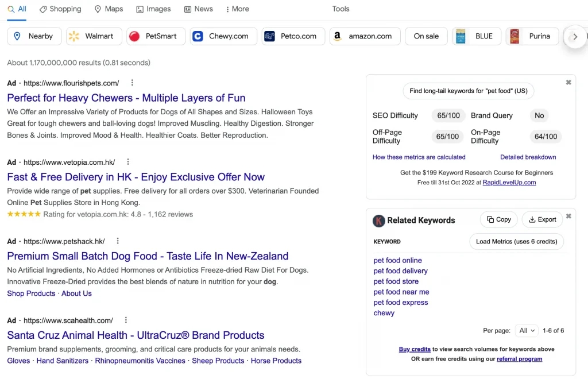Open About Us sitelink

76,293
